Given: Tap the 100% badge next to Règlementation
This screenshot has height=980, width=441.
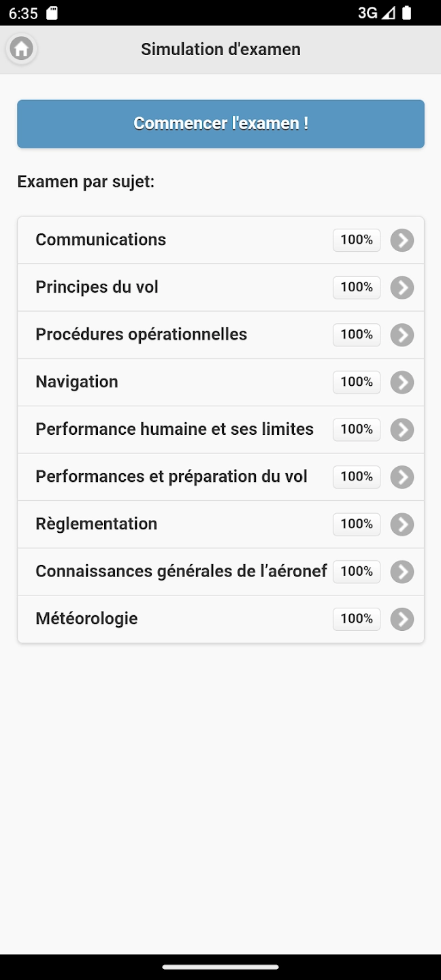Looking at the screenshot, I should [x=356, y=524].
